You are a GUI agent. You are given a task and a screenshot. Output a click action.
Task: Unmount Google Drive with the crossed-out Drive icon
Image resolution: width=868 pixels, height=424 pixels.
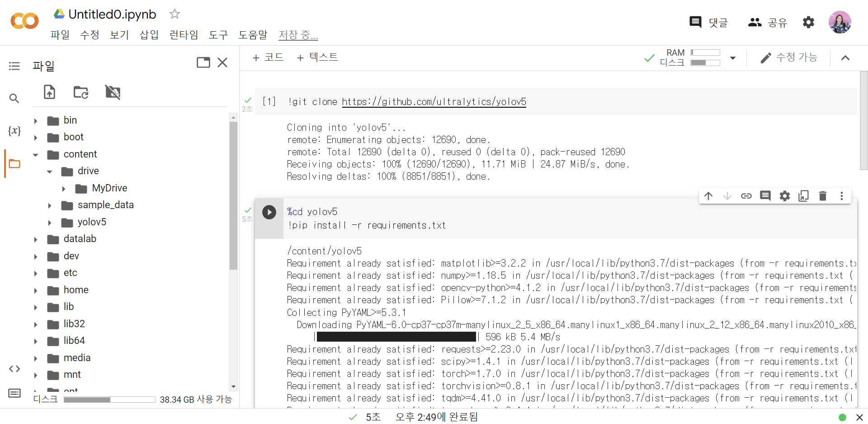click(113, 92)
